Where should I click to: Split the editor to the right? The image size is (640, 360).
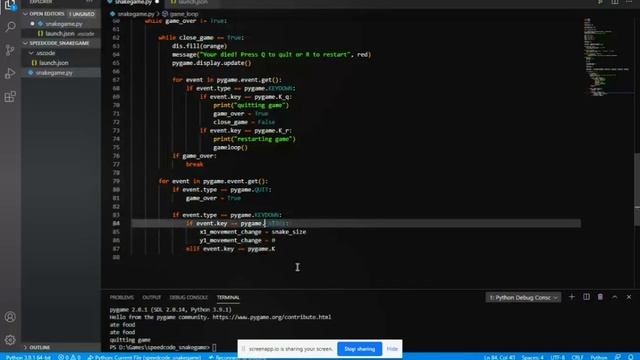(615, 2)
